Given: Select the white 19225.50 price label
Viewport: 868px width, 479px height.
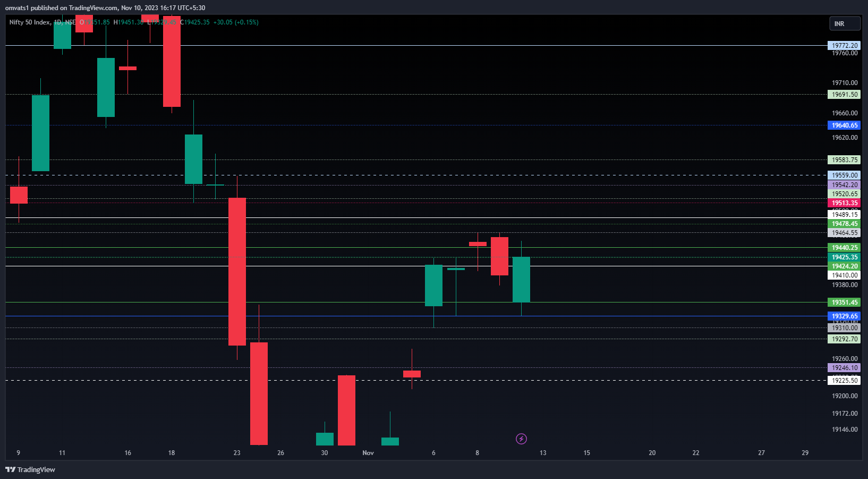Looking at the screenshot, I should pos(844,381).
